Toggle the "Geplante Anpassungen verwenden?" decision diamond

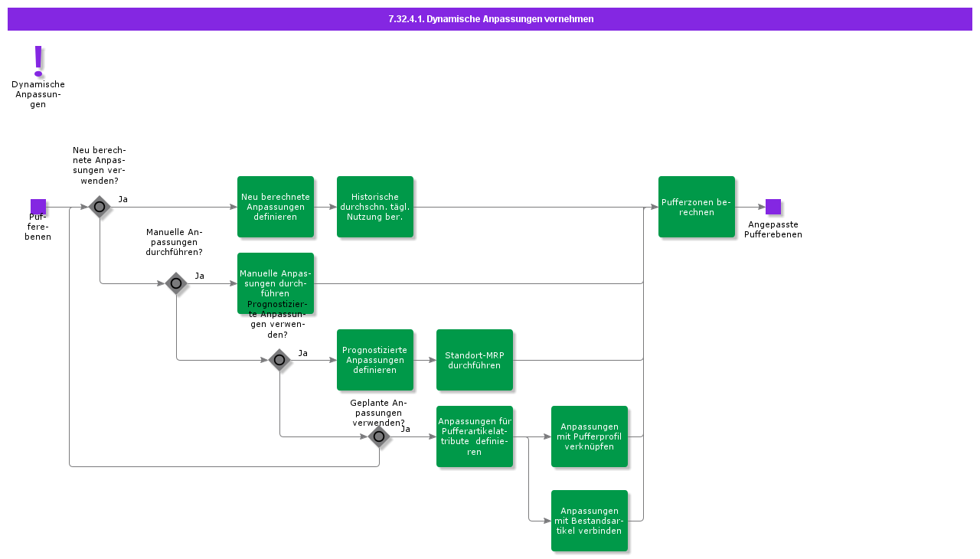[x=379, y=436]
